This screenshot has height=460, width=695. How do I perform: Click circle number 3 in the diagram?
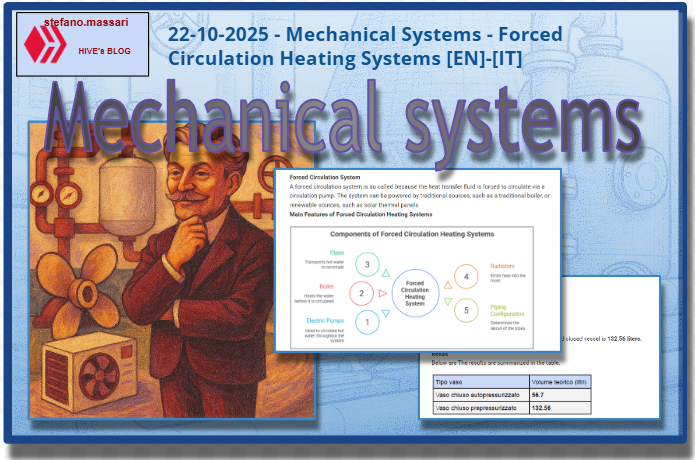click(x=367, y=265)
